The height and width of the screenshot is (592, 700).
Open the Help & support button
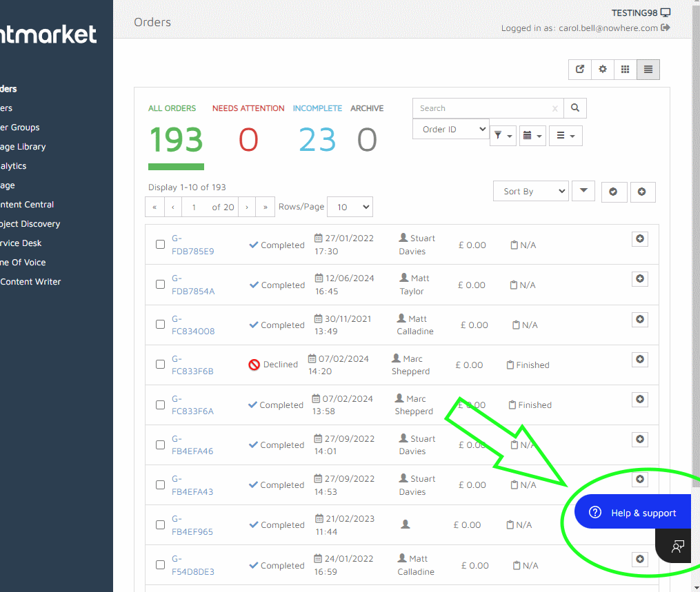[x=633, y=513]
